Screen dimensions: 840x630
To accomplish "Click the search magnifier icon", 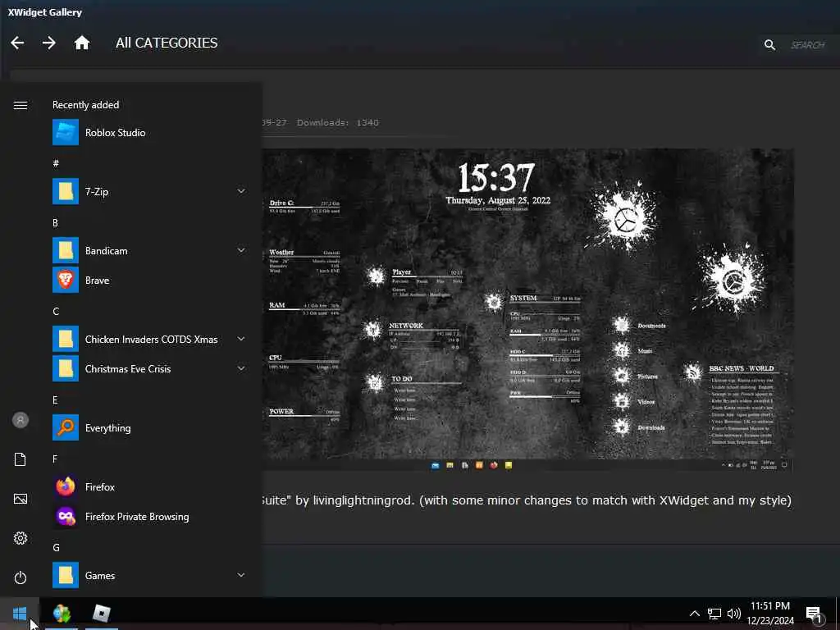I will pyautogui.click(x=769, y=45).
